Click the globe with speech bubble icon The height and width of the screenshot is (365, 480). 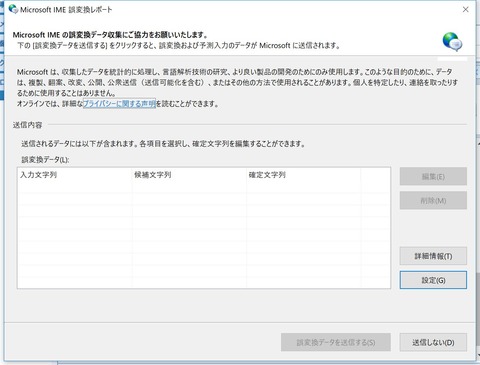pyautogui.click(x=452, y=42)
